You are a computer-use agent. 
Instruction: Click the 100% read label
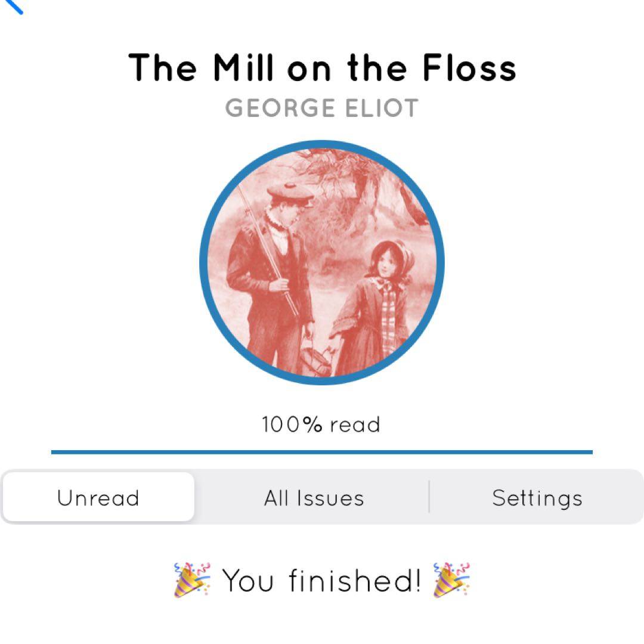pyautogui.click(x=321, y=425)
